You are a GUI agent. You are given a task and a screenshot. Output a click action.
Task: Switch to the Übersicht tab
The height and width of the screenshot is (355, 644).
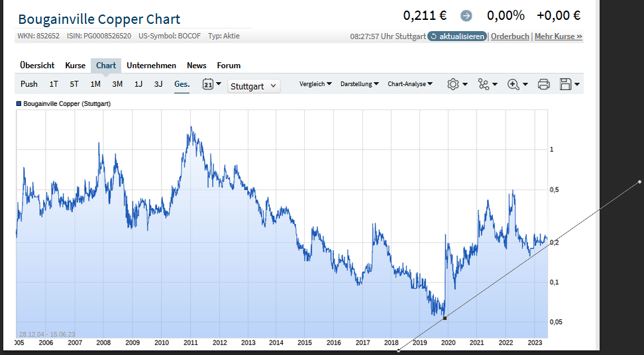(37, 66)
